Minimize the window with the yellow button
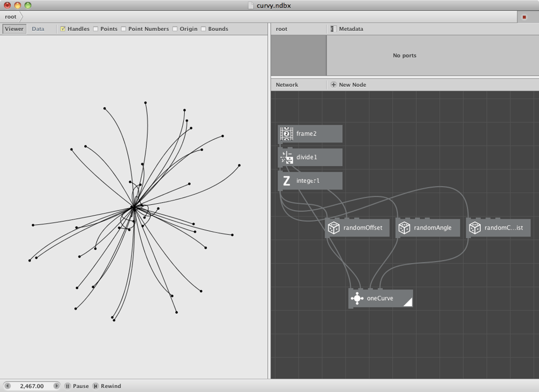 (x=18, y=5)
